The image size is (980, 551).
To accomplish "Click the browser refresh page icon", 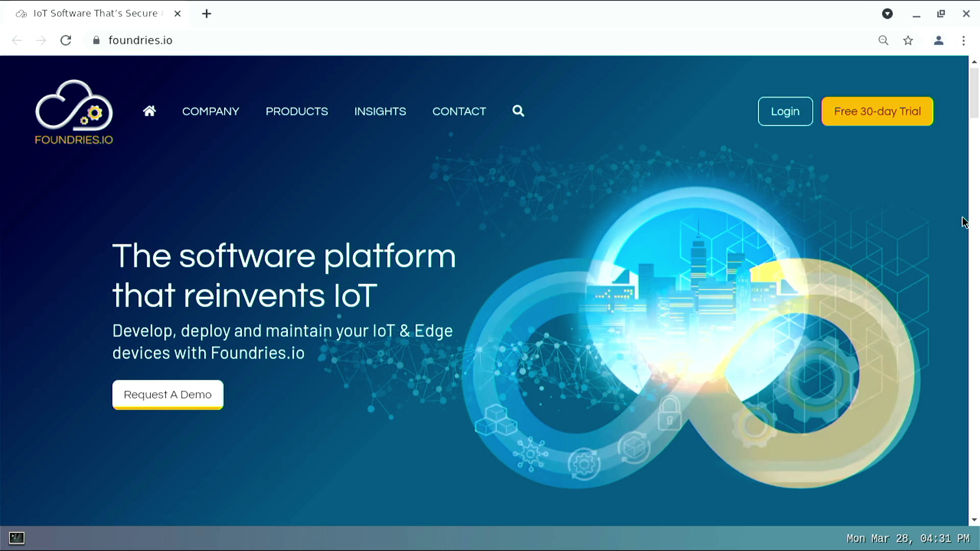I will [x=65, y=40].
